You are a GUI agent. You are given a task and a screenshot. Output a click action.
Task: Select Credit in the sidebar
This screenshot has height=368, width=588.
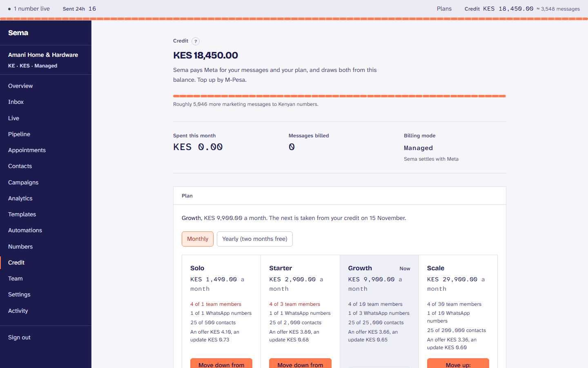16,263
